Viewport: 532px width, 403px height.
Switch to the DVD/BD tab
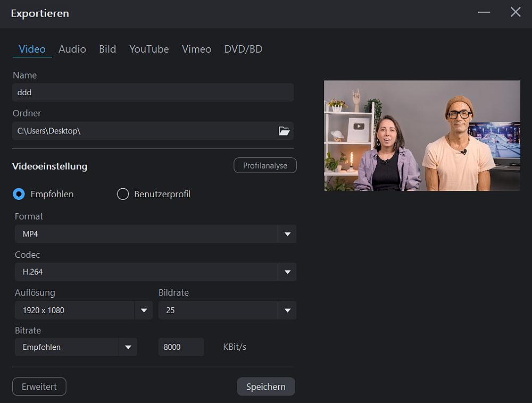[x=243, y=49]
